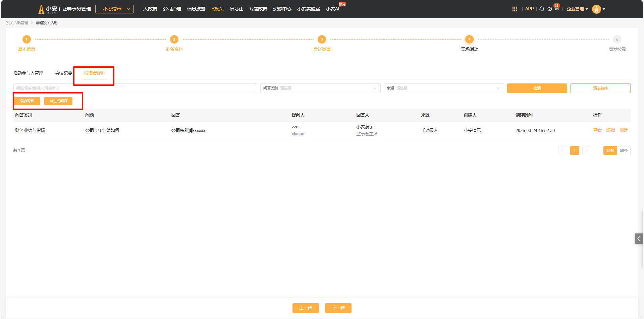Click the 上一步 previous step button

pos(306,308)
